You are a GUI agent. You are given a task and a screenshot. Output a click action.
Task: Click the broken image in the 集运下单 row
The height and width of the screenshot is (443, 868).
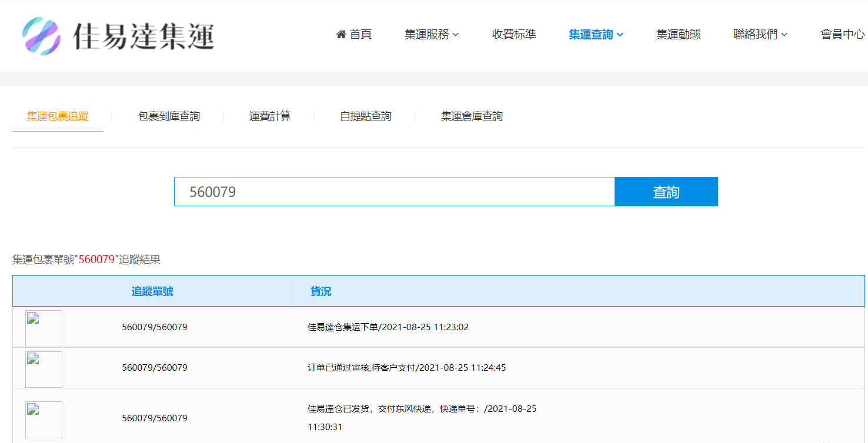point(44,328)
